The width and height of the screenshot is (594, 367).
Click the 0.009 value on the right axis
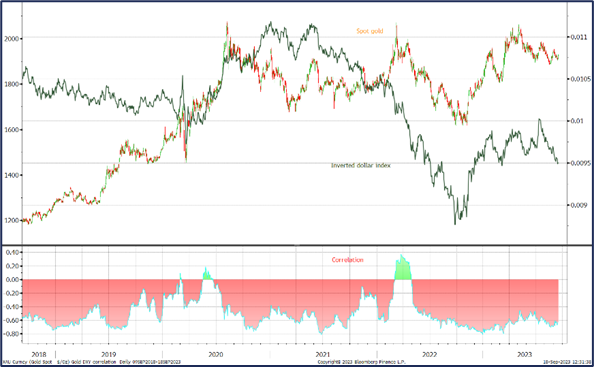(x=579, y=205)
